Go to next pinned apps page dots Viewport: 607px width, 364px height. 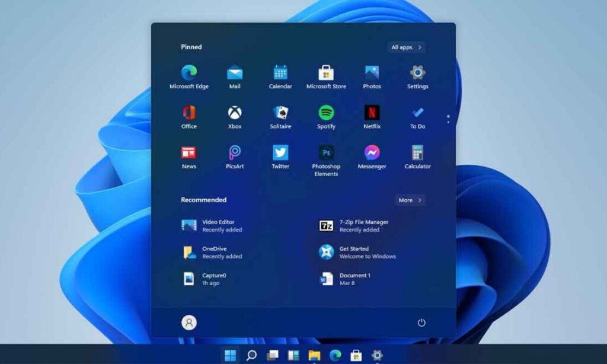[x=448, y=119]
